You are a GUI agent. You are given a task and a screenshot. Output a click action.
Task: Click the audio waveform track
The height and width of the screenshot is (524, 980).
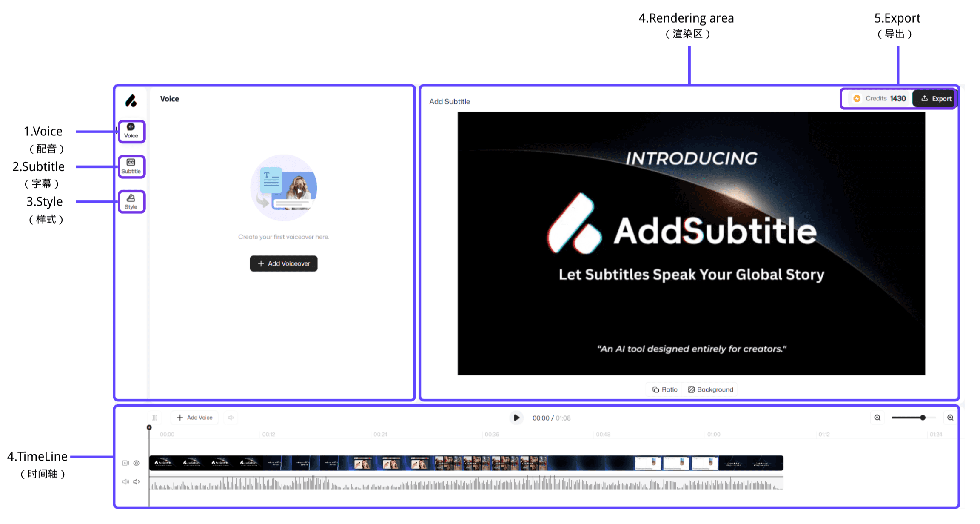[466, 484]
